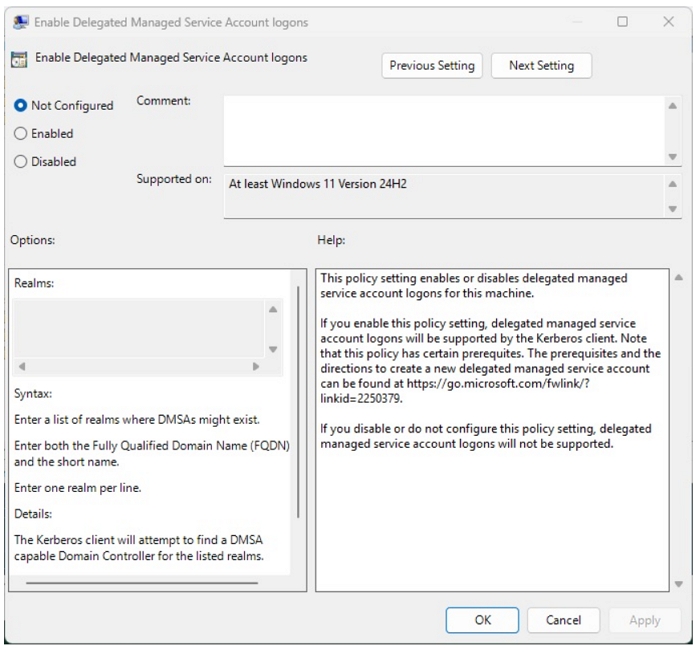Viewport: 700px width, 654px height.
Task: Click Realms box scroll down arrow
Action: tap(273, 349)
